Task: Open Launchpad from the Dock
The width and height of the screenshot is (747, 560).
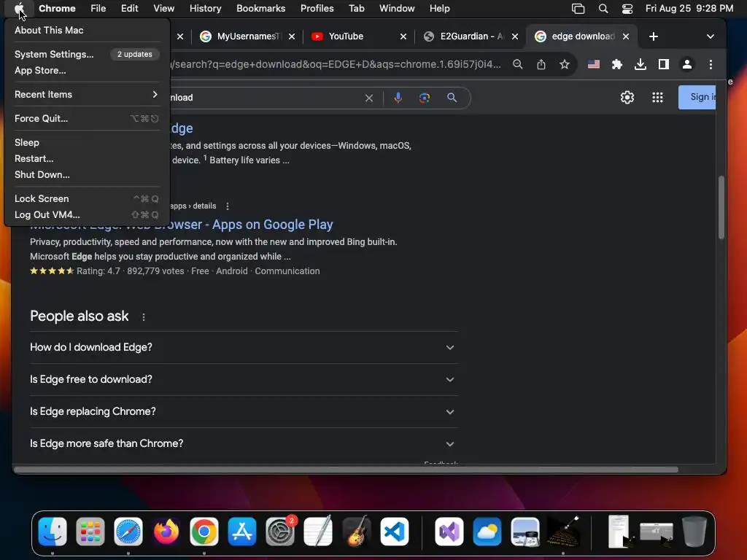Action: coord(90,532)
